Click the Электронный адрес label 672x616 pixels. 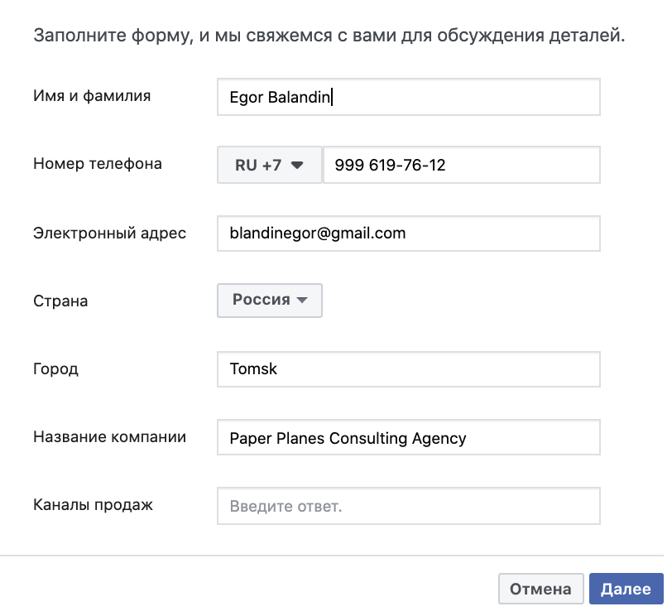[110, 233]
